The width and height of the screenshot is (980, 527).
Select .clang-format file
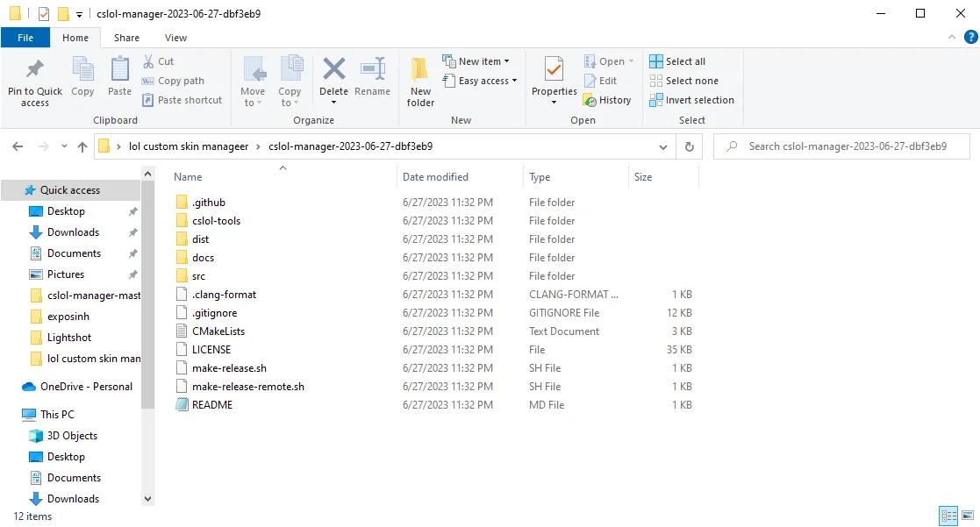pos(224,294)
